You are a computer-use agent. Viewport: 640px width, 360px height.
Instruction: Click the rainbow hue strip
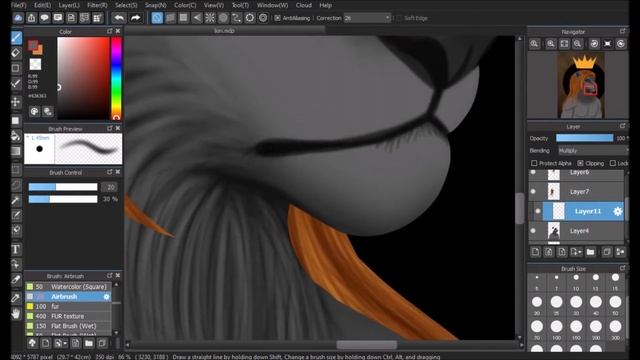coord(116,78)
